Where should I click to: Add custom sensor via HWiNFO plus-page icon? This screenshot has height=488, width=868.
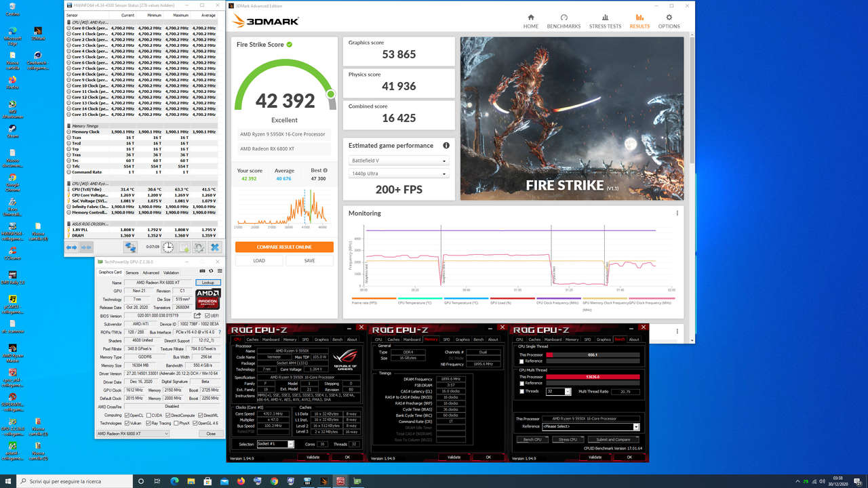tap(184, 247)
